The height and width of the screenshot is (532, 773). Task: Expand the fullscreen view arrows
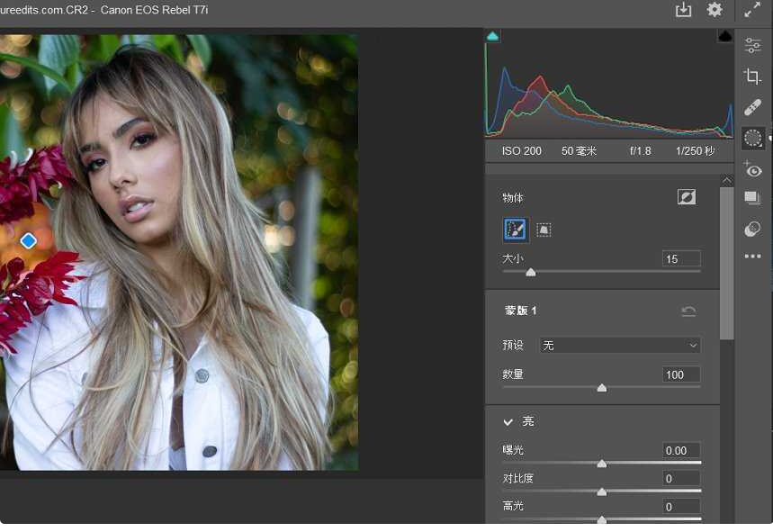point(754,10)
